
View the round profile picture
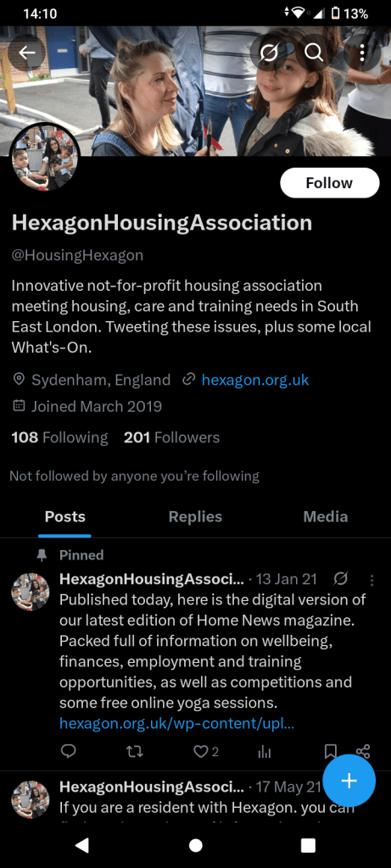coord(45,158)
